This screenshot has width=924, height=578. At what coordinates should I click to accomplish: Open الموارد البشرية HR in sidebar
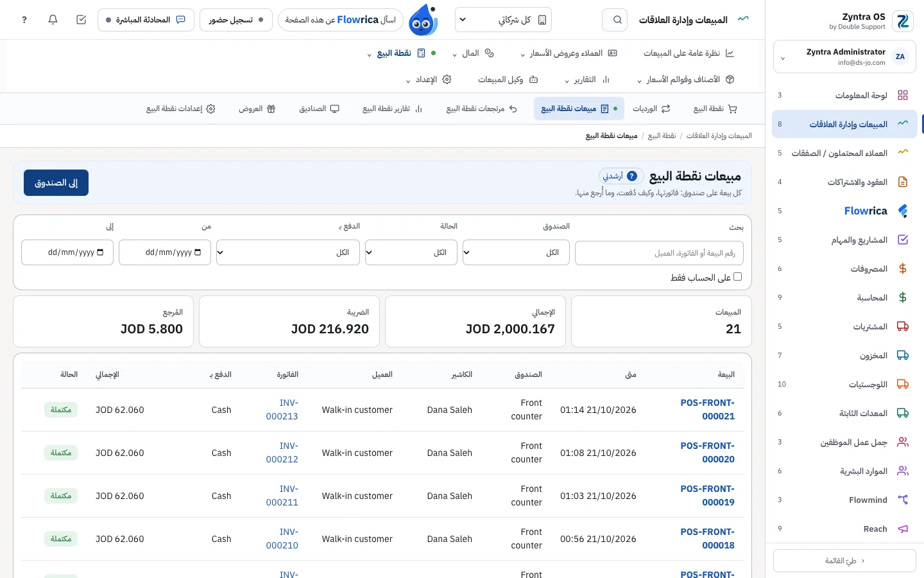(x=844, y=471)
